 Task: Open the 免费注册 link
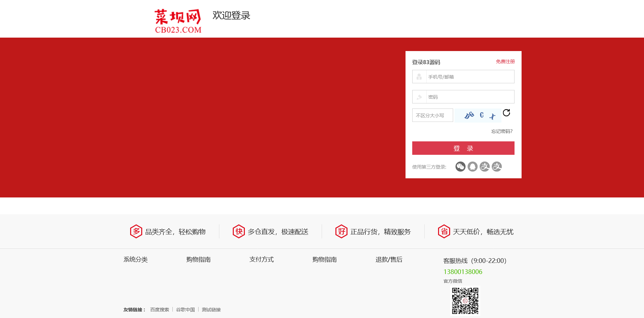click(x=505, y=61)
